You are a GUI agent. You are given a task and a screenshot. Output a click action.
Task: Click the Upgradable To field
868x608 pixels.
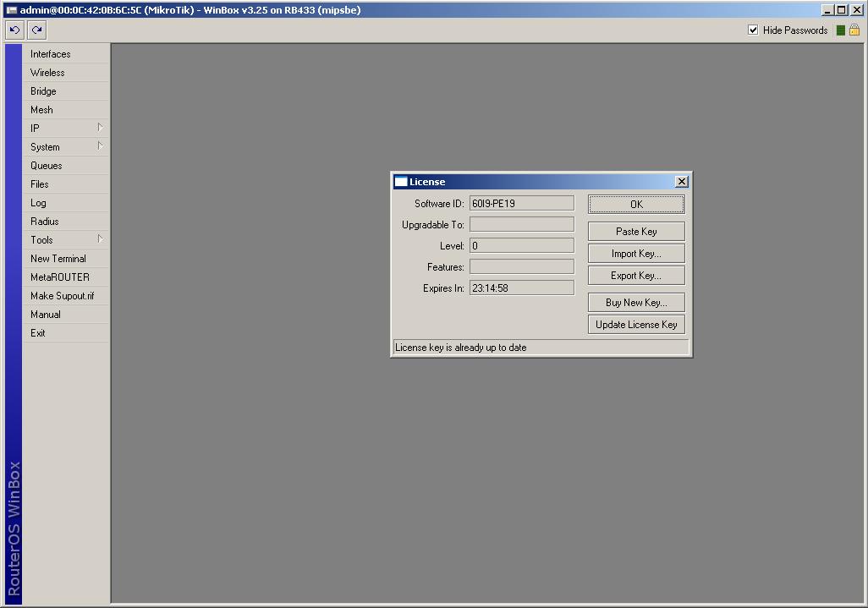(521, 224)
